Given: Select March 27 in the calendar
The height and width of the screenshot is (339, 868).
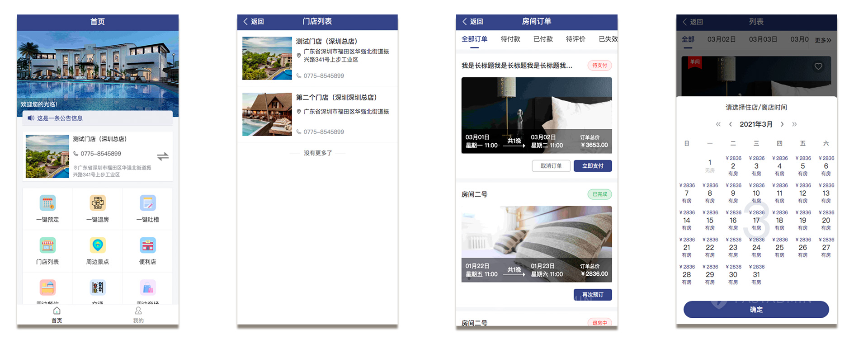Looking at the screenshot, I should tap(826, 247).
